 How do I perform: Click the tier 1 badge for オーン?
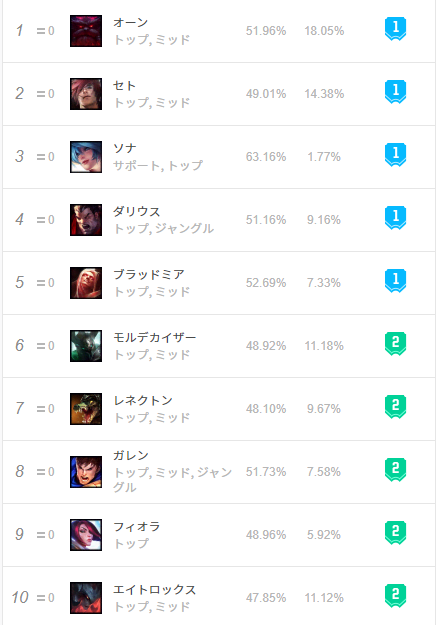pos(395,29)
